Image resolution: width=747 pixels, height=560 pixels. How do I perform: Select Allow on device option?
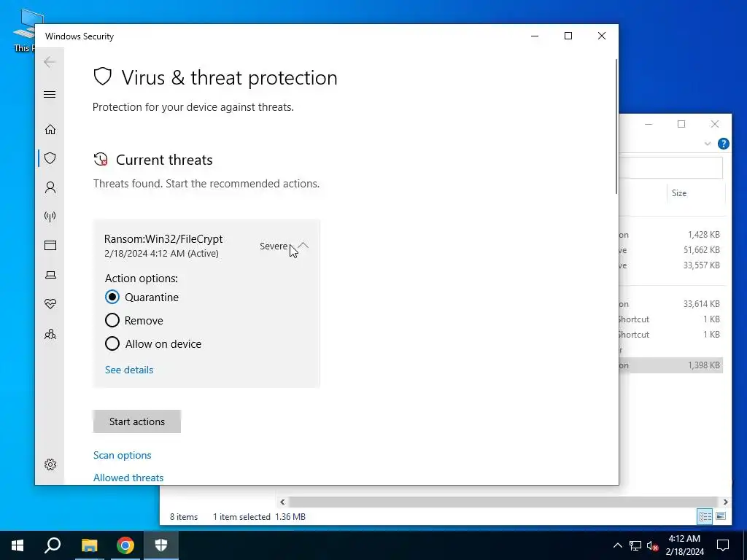[x=153, y=344]
